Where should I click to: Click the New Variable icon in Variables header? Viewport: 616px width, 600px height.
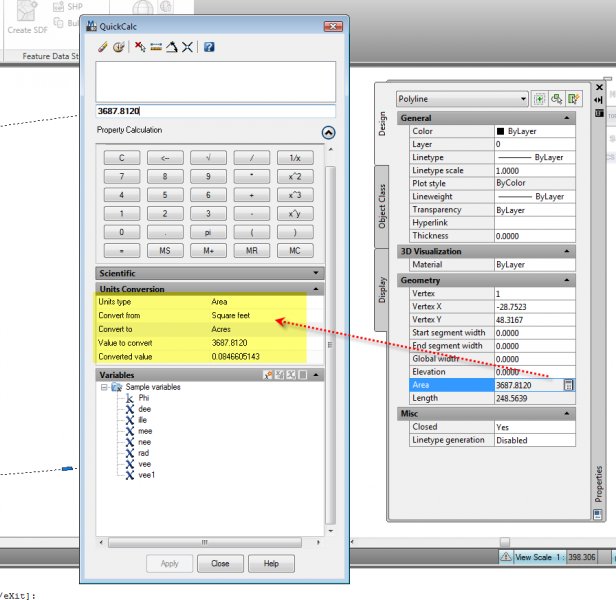(x=268, y=375)
